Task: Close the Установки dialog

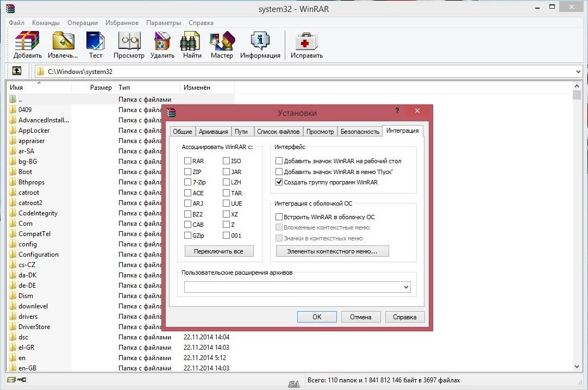Action: pos(417,110)
